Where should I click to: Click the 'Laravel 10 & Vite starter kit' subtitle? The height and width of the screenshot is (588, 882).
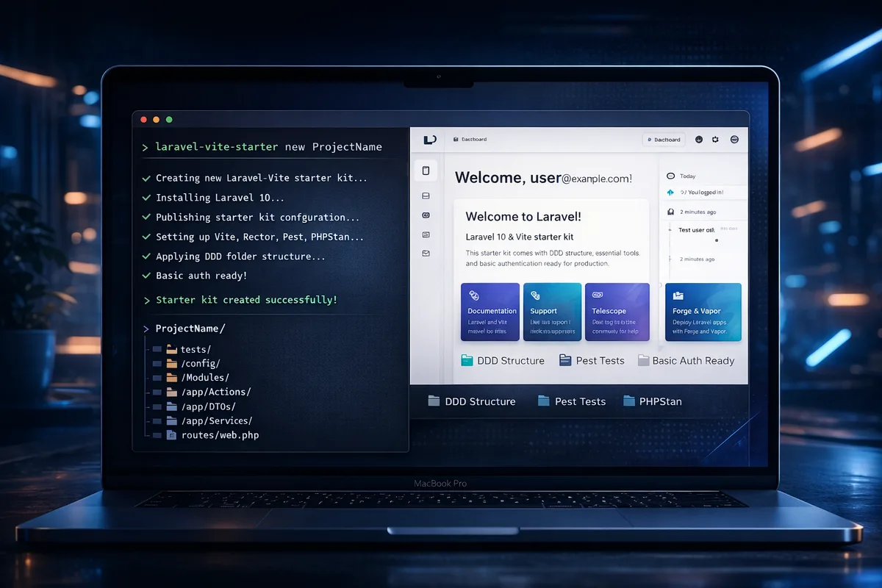tap(520, 237)
